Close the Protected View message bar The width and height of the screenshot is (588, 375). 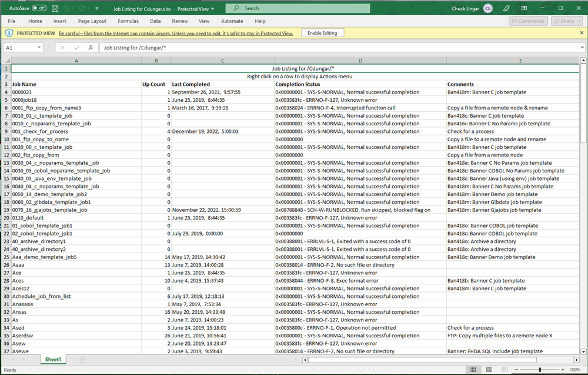click(582, 34)
